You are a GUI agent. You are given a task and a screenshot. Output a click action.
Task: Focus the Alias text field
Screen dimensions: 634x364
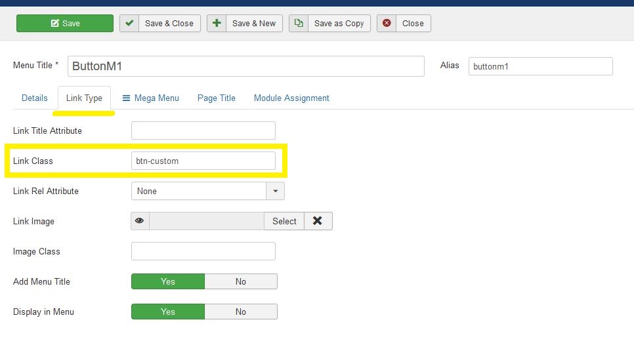coord(540,66)
